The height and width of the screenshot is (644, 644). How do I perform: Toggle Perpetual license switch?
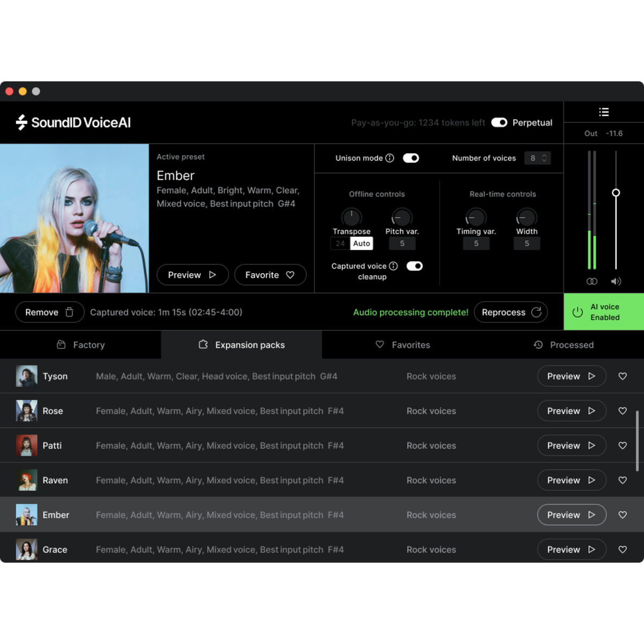click(x=499, y=122)
